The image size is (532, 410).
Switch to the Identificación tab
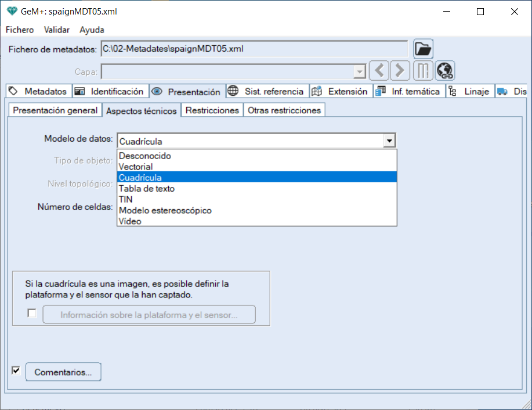(110, 91)
